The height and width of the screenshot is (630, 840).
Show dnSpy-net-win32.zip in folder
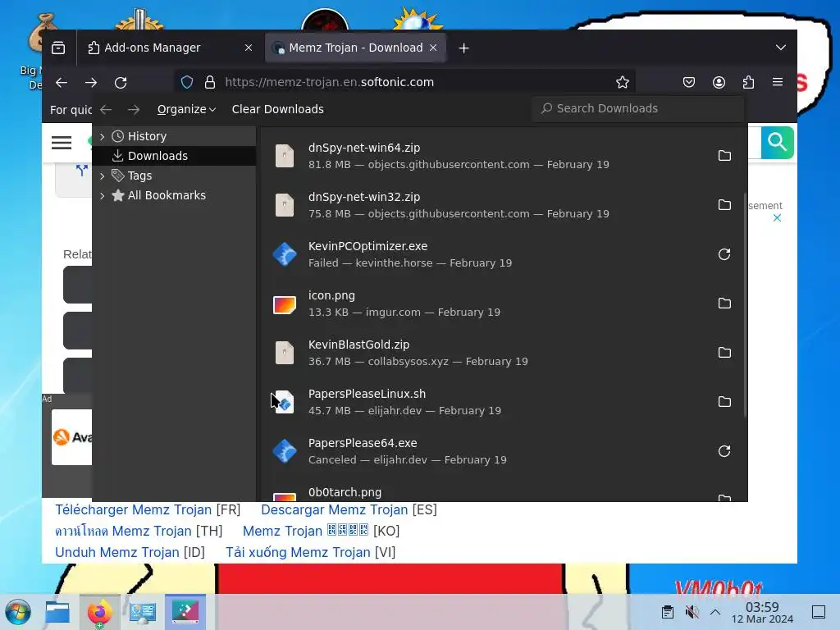(724, 205)
